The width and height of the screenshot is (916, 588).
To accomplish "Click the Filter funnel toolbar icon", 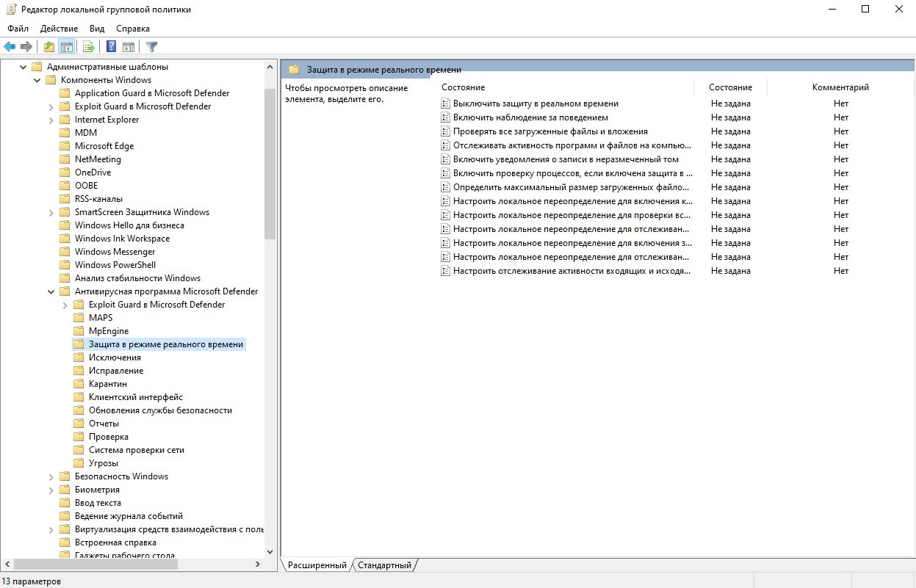I will click(x=151, y=47).
